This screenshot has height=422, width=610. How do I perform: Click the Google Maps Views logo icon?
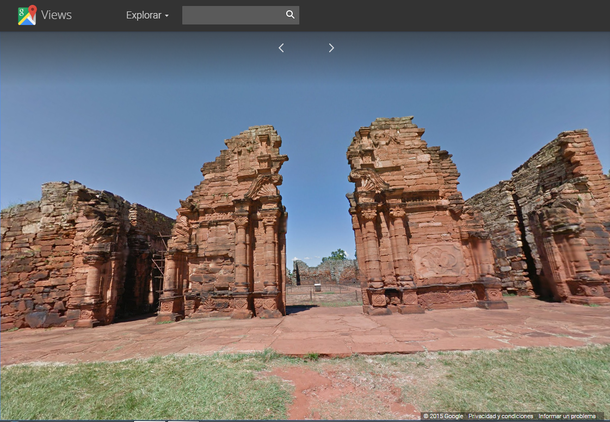(27, 15)
